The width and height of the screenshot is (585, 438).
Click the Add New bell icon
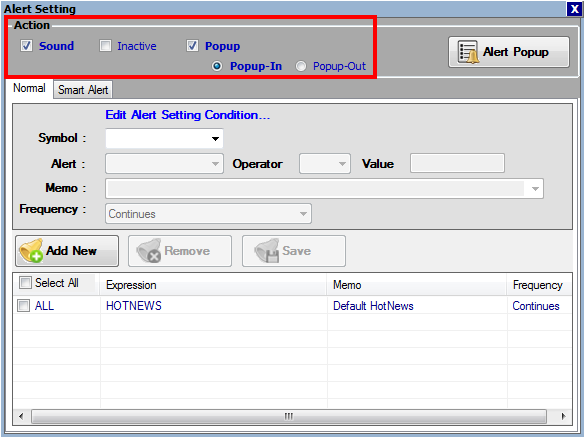(31, 251)
